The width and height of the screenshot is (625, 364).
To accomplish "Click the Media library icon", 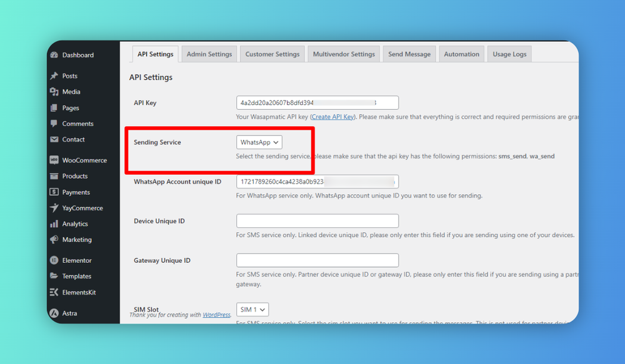I will pyautogui.click(x=54, y=92).
